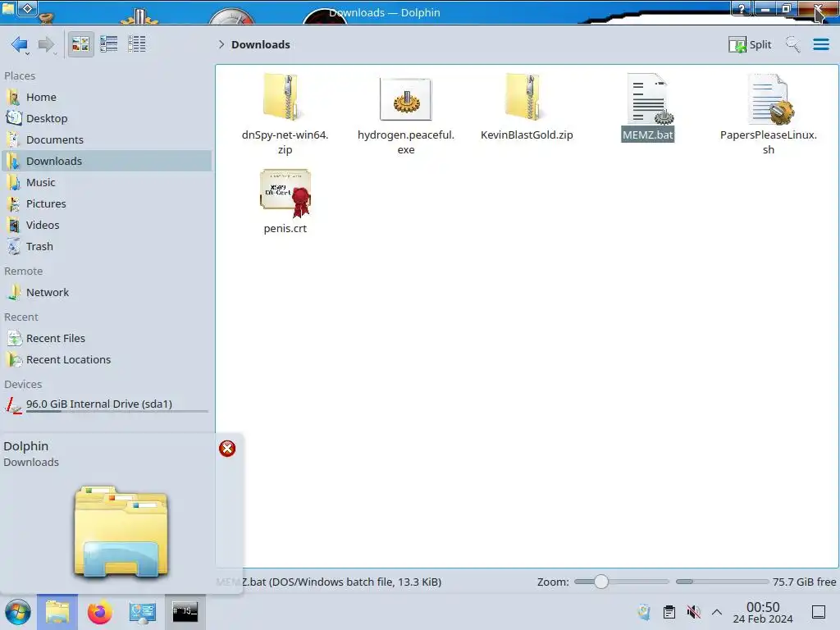Toggle the muted volume tray icon

click(x=694, y=612)
